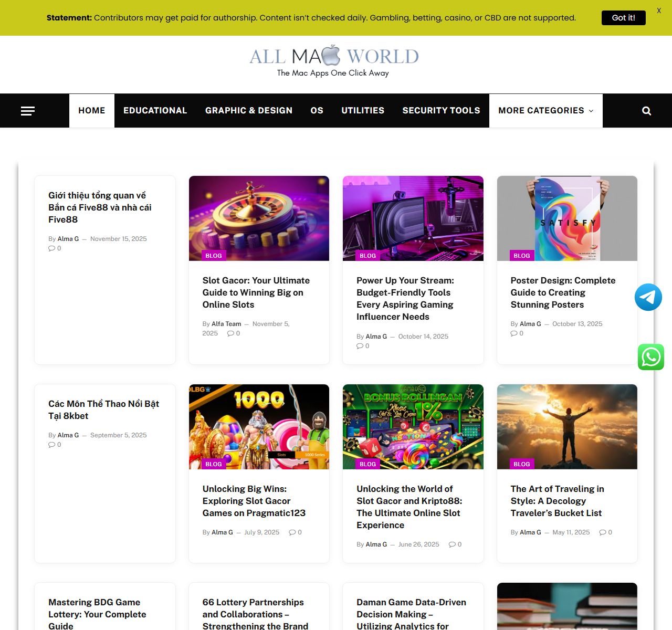Open the WhatsApp chat icon

coord(651,357)
